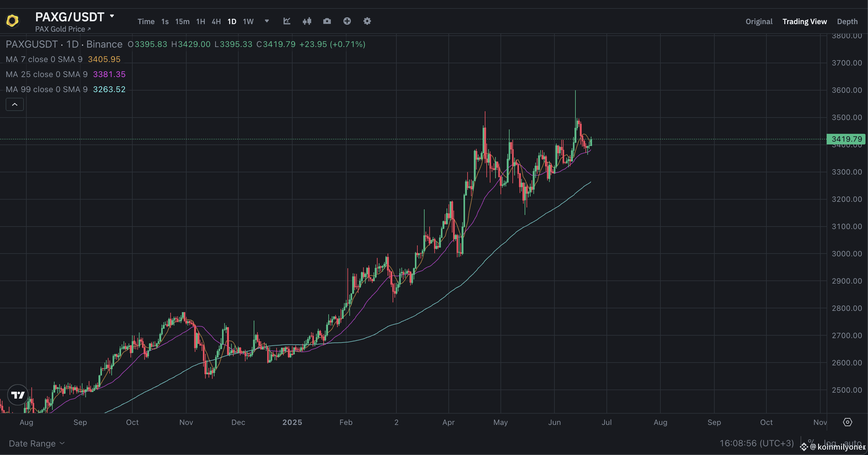Image resolution: width=868 pixels, height=455 pixels.
Task: Select the 1W weekly timeframe
Action: coord(248,21)
